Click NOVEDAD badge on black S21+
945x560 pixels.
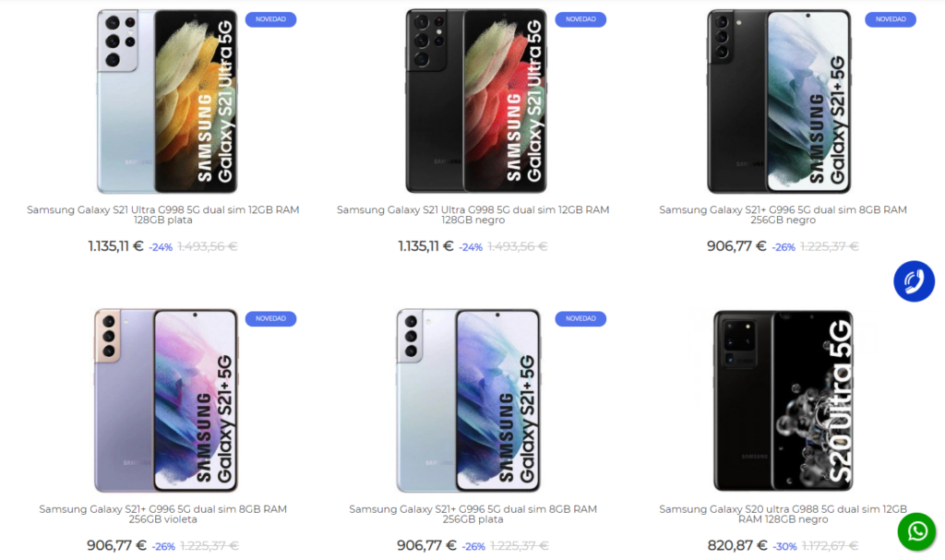click(x=890, y=18)
